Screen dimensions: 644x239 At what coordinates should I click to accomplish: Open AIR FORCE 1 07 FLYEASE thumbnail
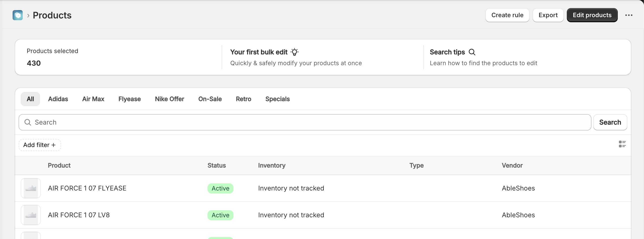click(31, 188)
